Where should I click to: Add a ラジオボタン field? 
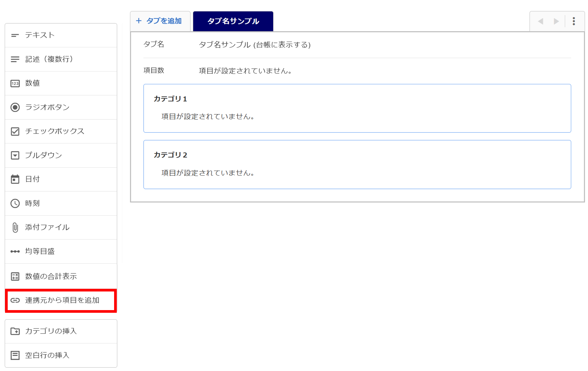pyautogui.click(x=61, y=107)
